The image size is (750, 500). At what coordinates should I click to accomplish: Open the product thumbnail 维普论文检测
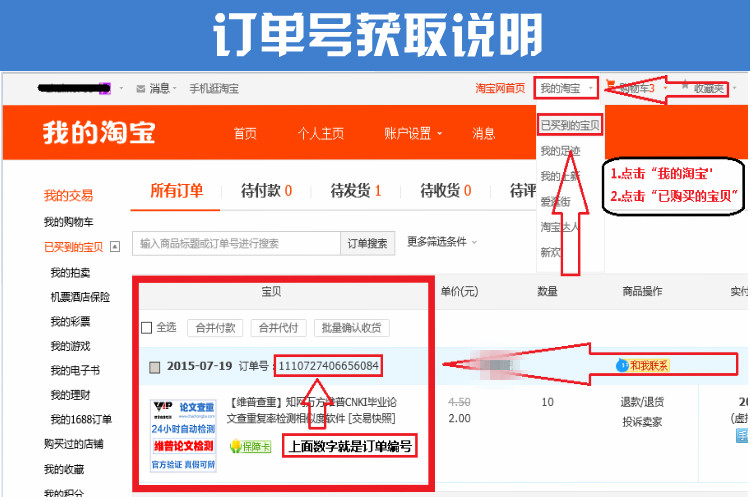pyautogui.click(x=183, y=435)
